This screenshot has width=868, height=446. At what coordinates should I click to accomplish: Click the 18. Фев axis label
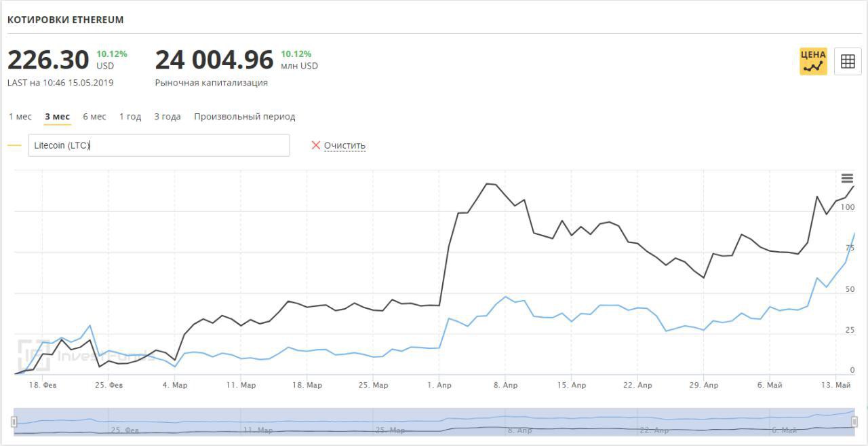click(x=43, y=386)
